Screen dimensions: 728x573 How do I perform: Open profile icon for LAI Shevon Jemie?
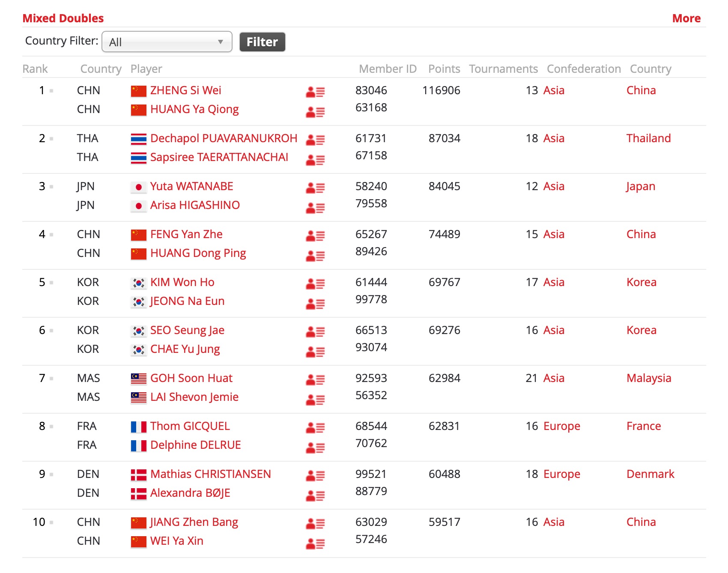(315, 400)
